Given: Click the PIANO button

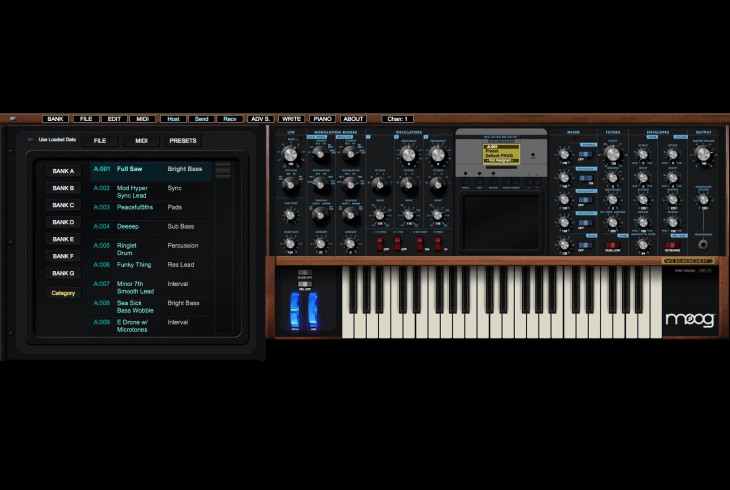Looking at the screenshot, I should tap(322, 119).
